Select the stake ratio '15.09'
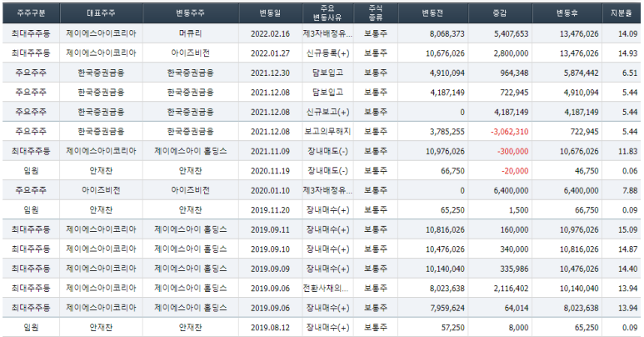 click(628, 229)
